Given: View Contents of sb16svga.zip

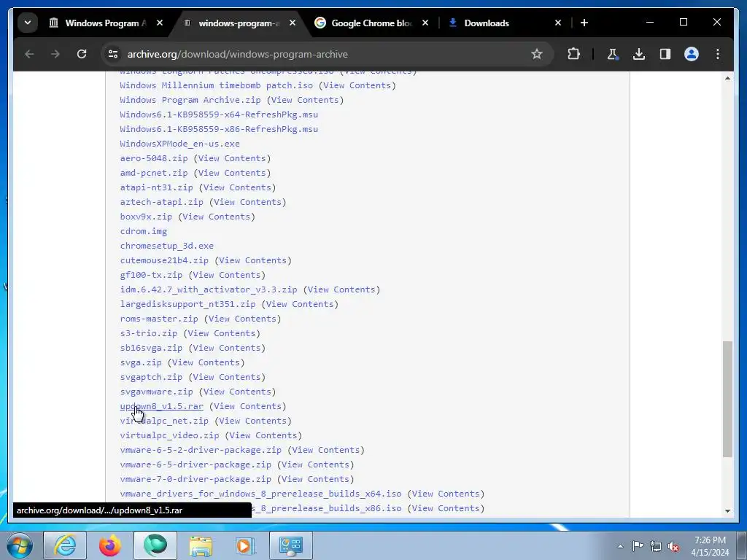Looking at the screenshot, I should [227, 348].
